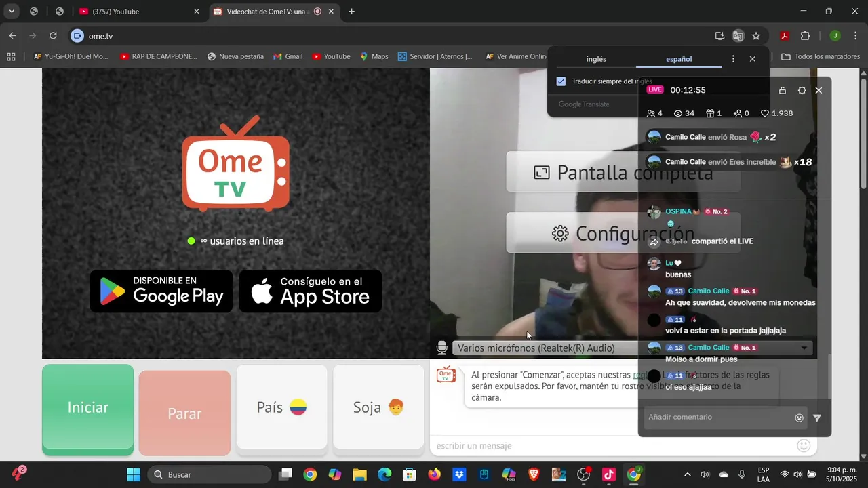This screenshot has width=868, height=488.
Task: Open Firefox from the taskbar
Action: 434,474
